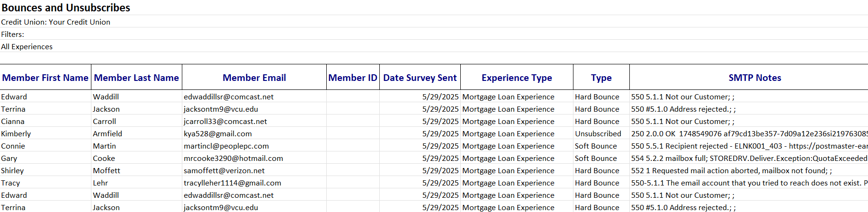Select Gary's first name cell
This screenshot has height=212, width=868.
(x=9, y=158)
